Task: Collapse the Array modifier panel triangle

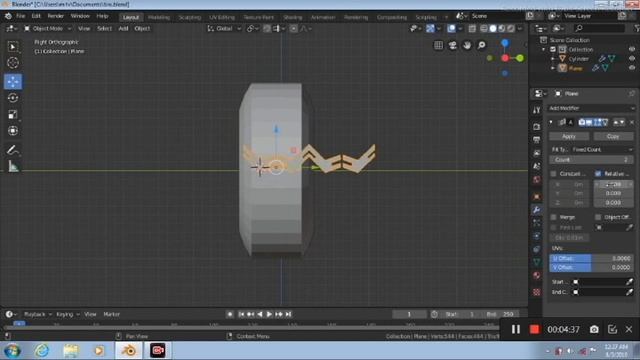Action: point(551,122)
